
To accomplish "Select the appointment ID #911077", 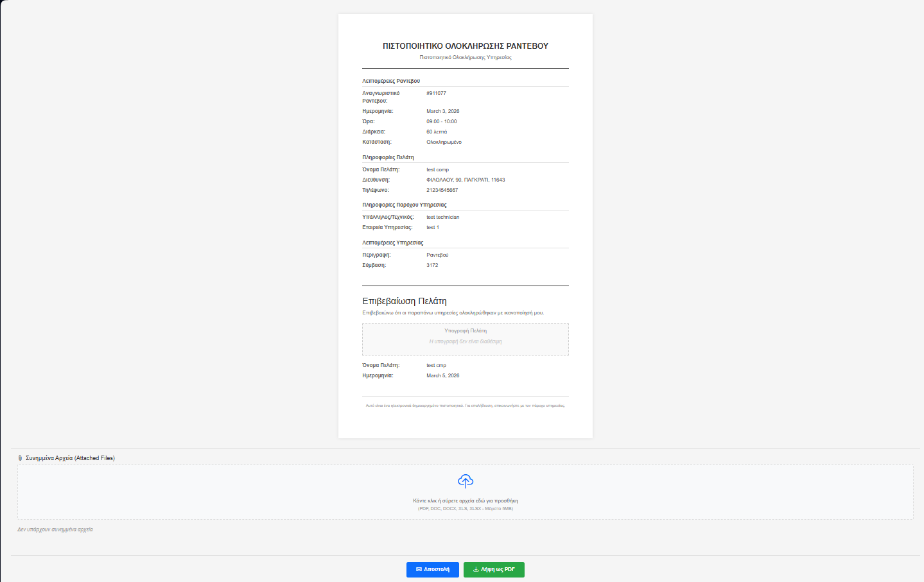I will pos(436,93).
